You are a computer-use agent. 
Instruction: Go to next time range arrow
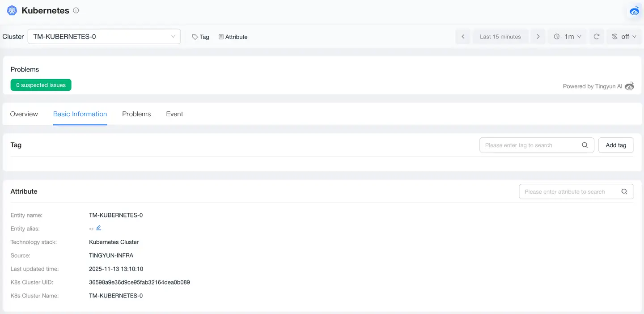[x=538, y=37]
